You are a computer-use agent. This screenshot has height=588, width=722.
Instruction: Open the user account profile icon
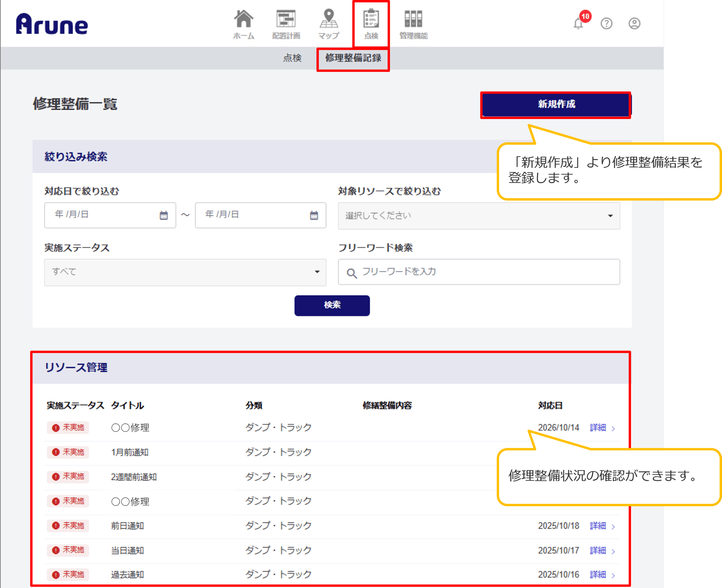point(634,23)
